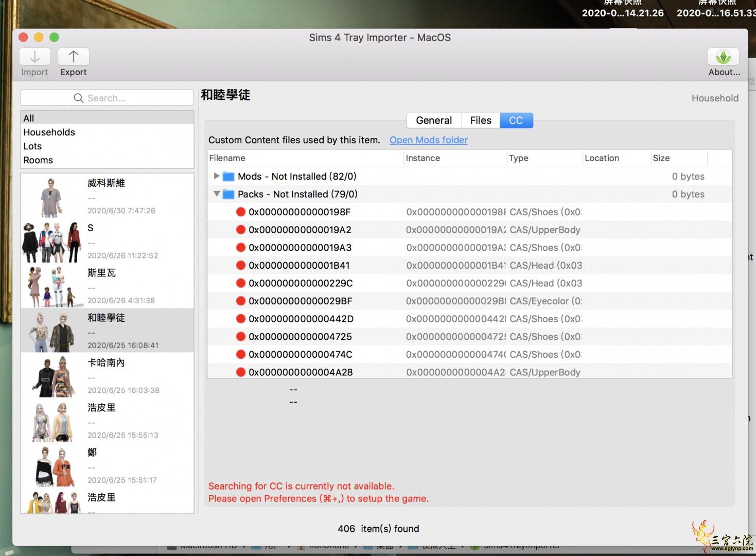
Task: Click red status dot for 0x0000000000001B41
Action: (240, 265)
